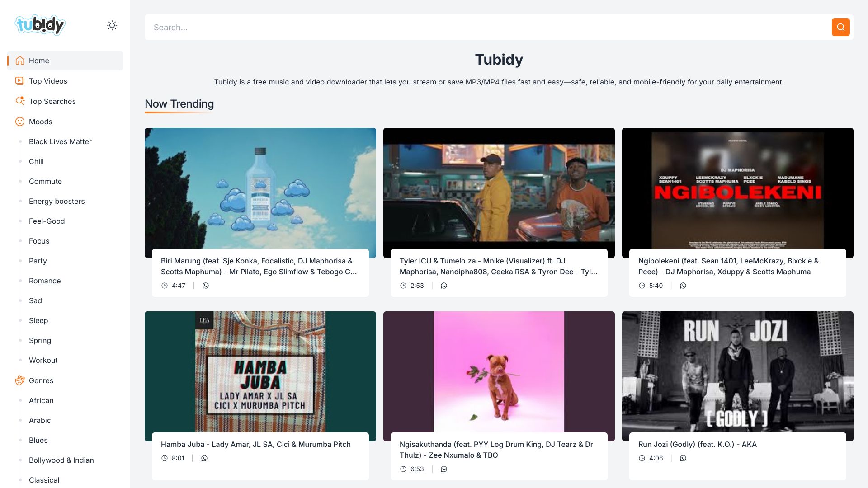Share Mnike via WhatsApp icon
This screenshot has height=488, width=868.
[x=444, y=286]
